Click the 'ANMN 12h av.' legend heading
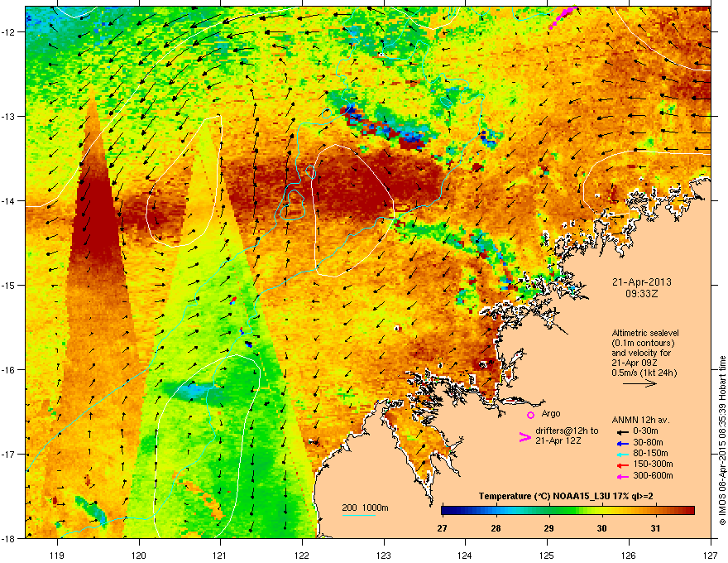 point(640,420)
